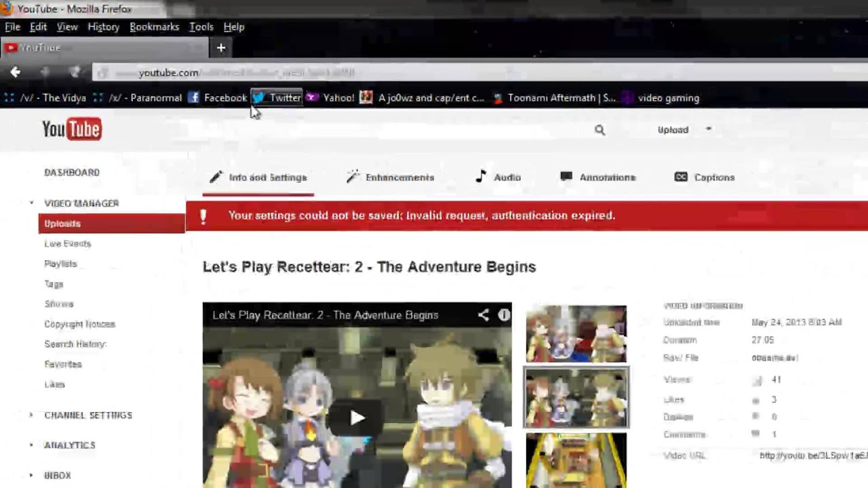The image size is (868, 488).
Task: Switch to the Enhancements tab
Action: point(390,178)
